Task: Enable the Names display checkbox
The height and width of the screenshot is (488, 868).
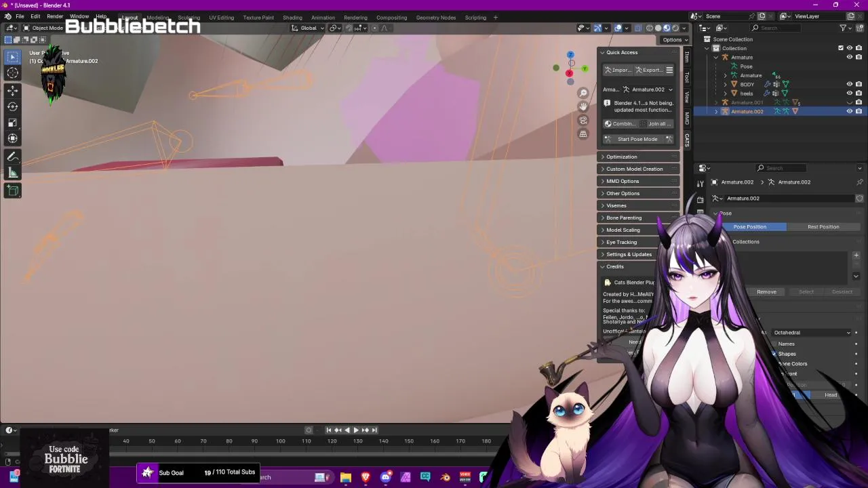Action: pos(774,344)
